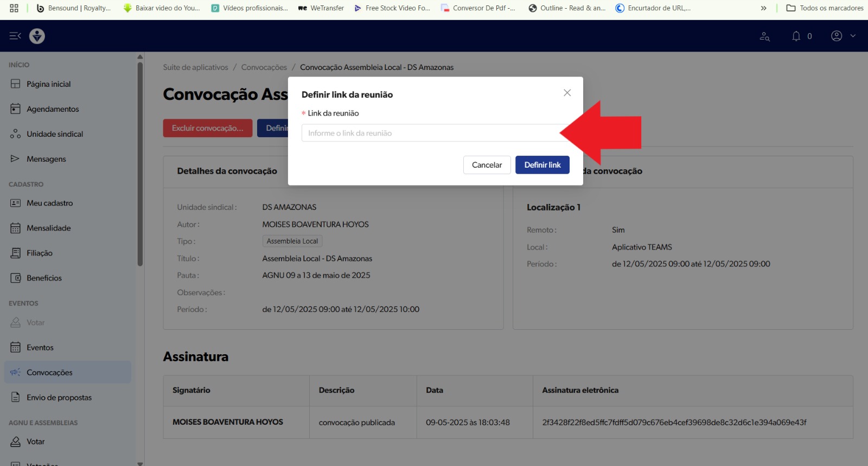
Task: Open the Todos os marcadores bookmarks folder
Action: click(x=825, y=8)
